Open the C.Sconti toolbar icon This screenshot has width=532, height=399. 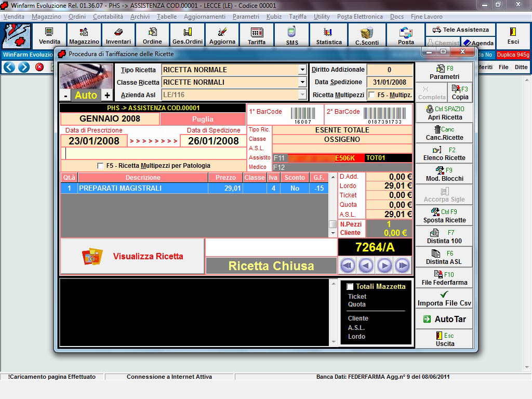pos(367,36)
